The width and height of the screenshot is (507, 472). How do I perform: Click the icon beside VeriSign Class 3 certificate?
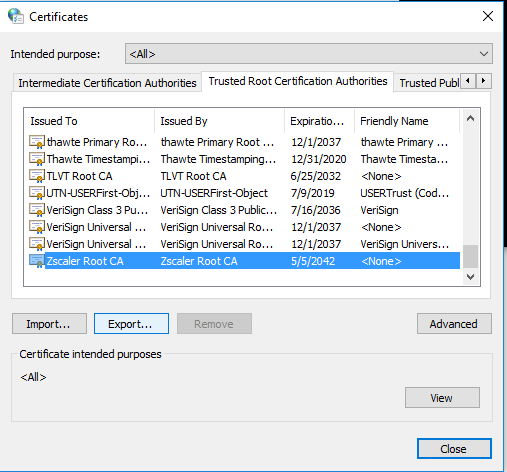[x=37, y=210]
